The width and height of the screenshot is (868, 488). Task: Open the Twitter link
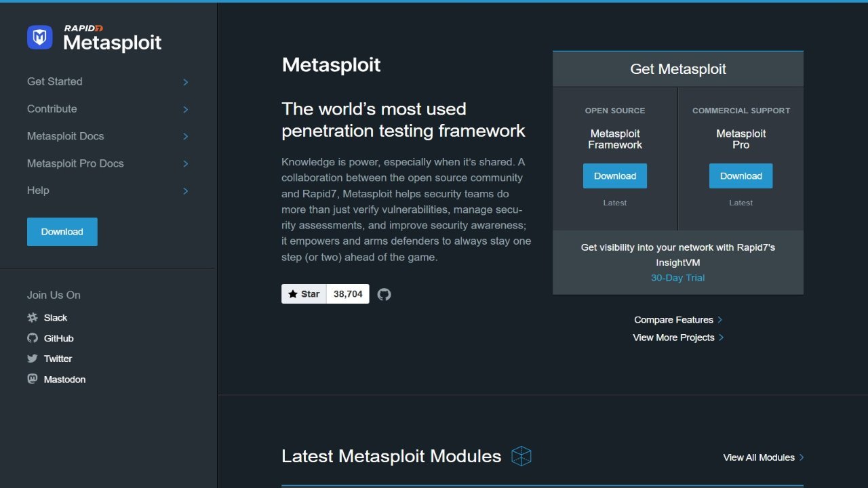pos(58,359)
